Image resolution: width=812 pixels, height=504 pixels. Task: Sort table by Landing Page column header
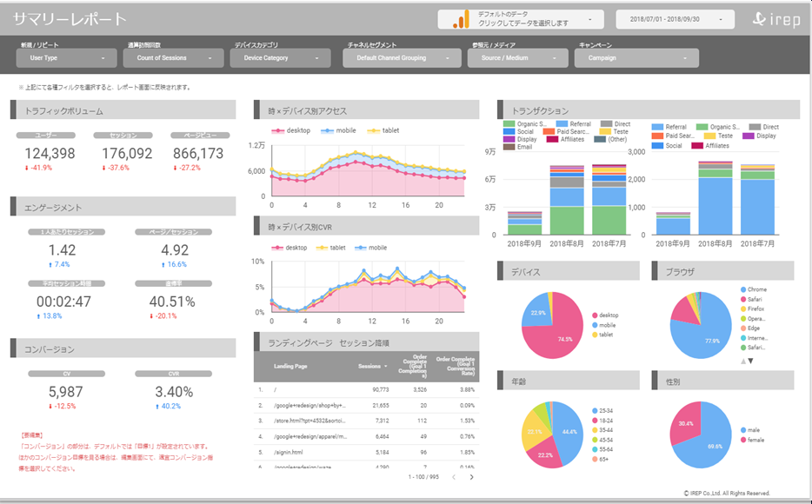(290, 366)
